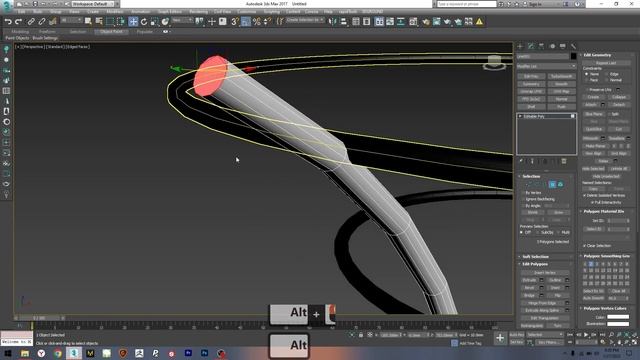Screen dimensions: 640x360
Task: Select the Unlink Selection tool
Action: (x=42, y=22)
